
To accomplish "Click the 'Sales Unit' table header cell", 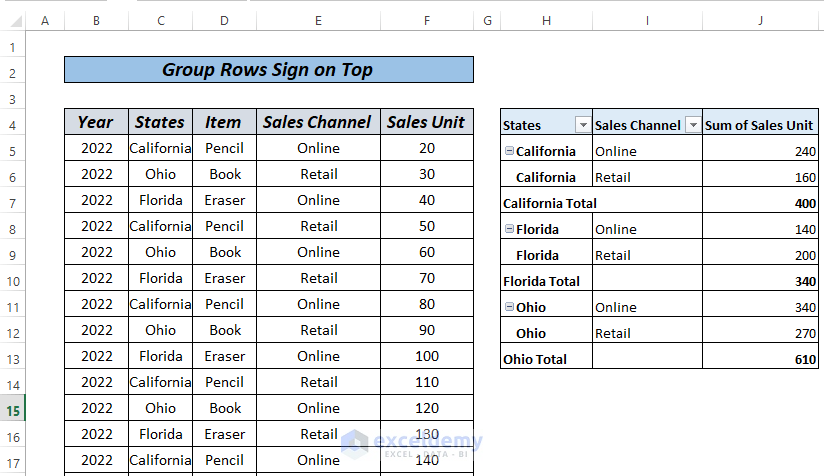I will [x=426, y=122].
